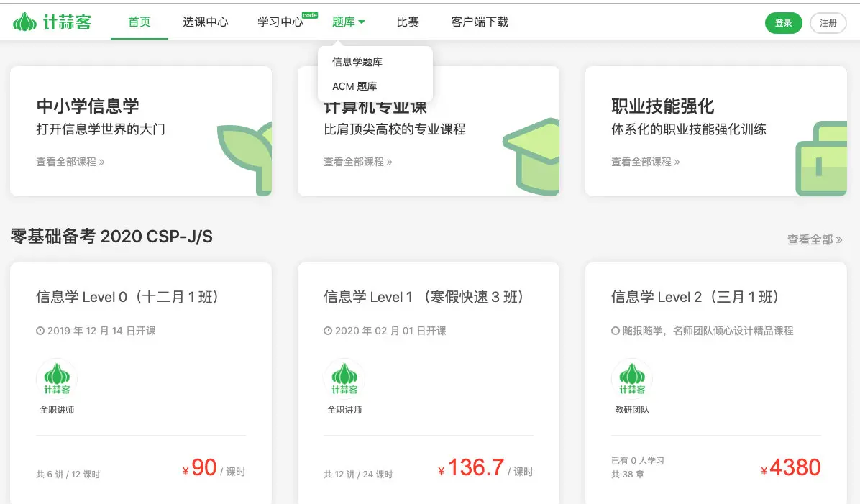Select ACM 题库 from the dropdown menu
Screen dimensions: 860x504
[x=354, y=87]
